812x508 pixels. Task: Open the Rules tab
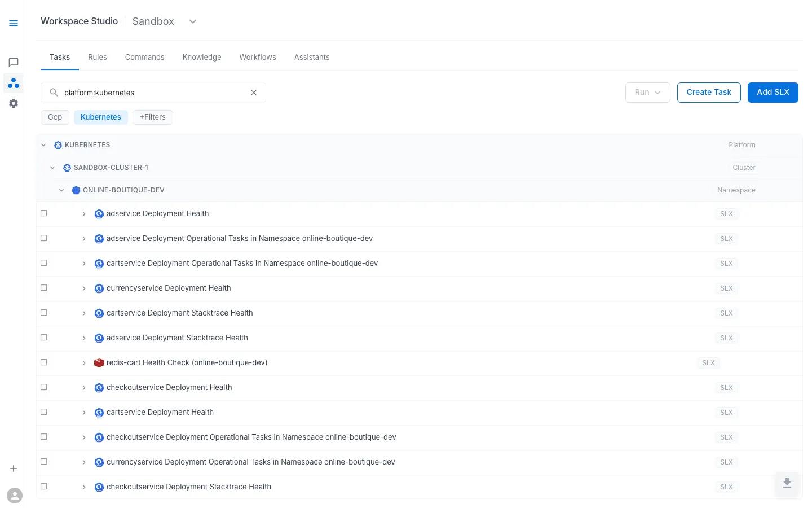coord(97,57)
